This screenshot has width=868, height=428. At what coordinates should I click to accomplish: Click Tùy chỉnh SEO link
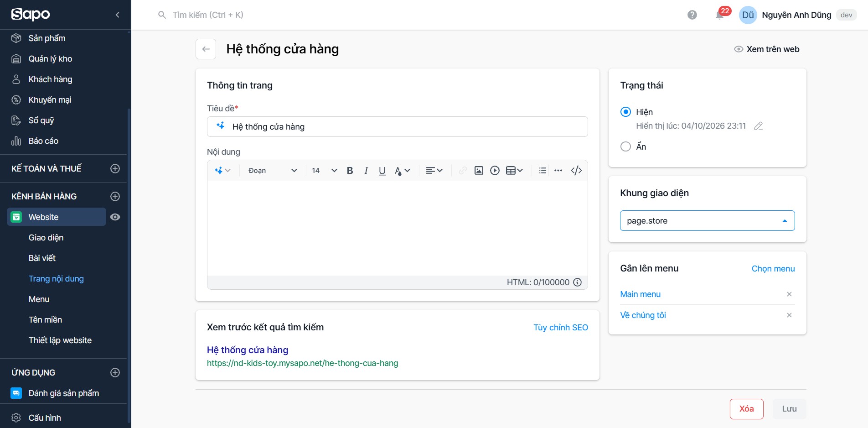pyautogui.click(x=560, y=328)
